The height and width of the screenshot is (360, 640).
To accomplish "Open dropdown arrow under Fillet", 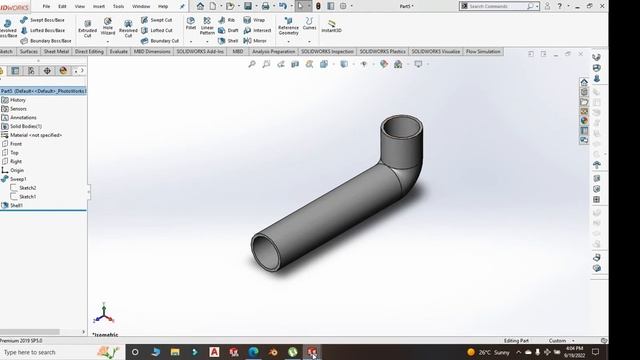I will tap(191, 42).
